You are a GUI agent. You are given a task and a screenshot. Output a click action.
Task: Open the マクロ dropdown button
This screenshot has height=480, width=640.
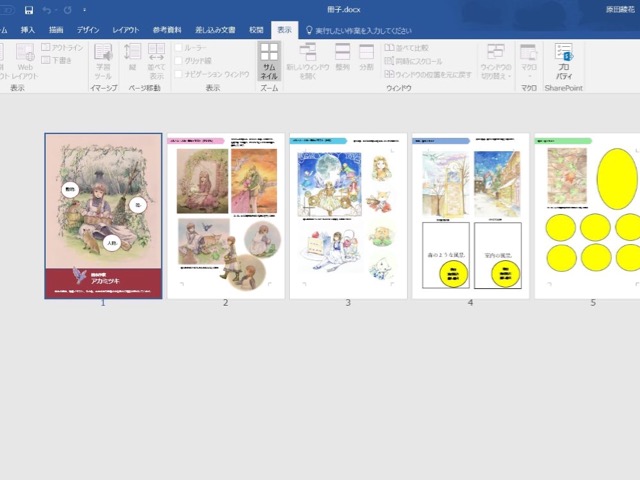529,62
